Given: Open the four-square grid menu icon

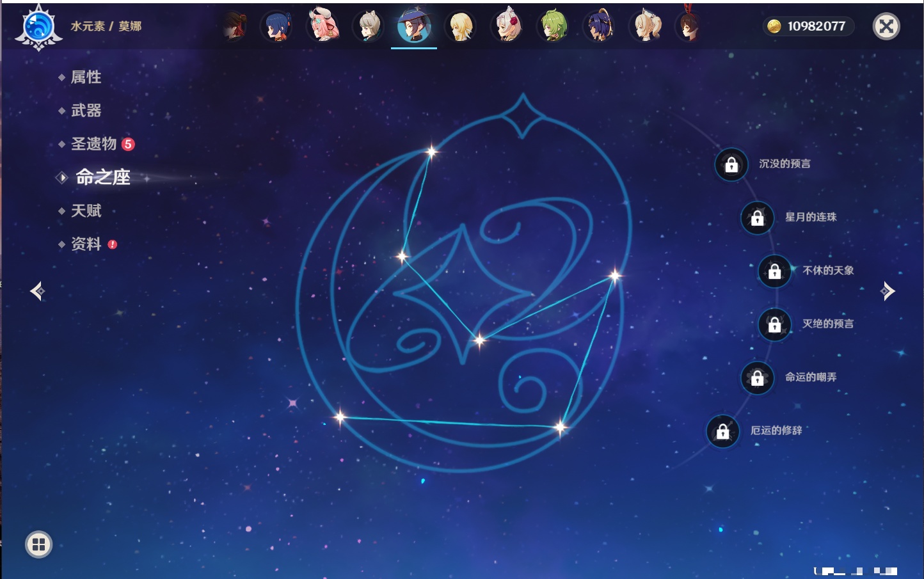Looking at the screenshot, I should click(x=38, y=544).
